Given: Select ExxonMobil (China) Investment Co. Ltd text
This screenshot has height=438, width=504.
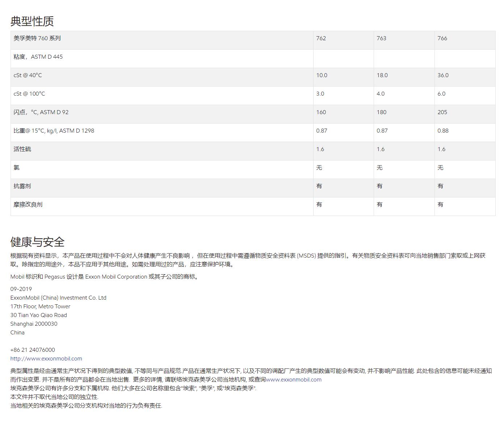Looking at the screenshot, I should [x=58, y=298].
